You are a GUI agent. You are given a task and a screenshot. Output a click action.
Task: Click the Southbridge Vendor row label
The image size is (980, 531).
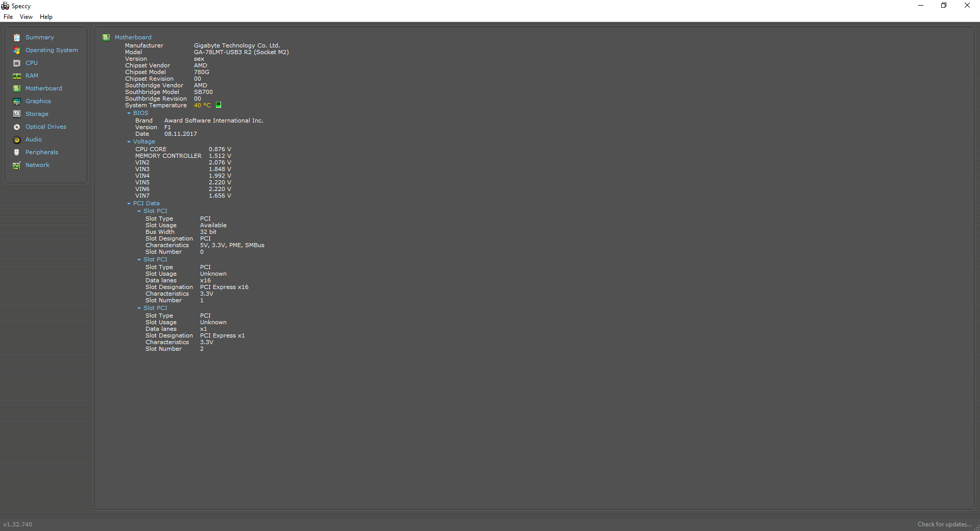point(154,85)
